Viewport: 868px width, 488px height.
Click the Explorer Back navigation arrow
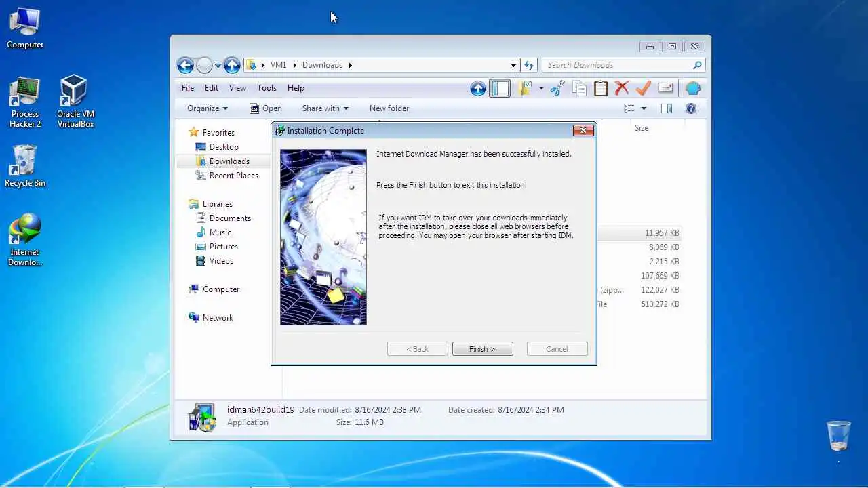[185, 65]
